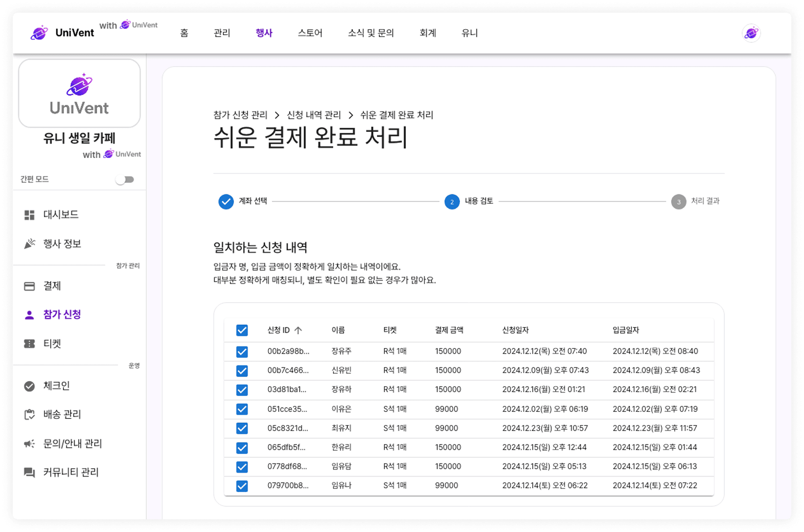
Task: Click the application ID 03d81ba1...
Action: (287, 389)
